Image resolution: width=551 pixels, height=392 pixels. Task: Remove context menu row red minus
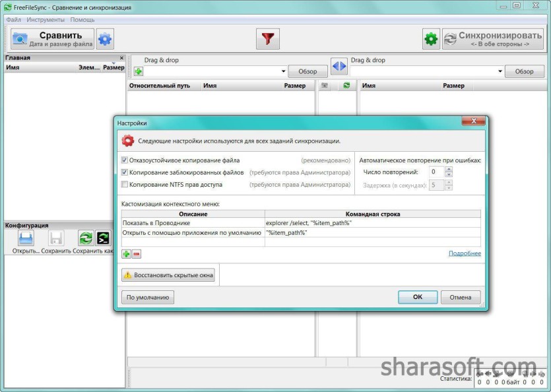point(137,254)
